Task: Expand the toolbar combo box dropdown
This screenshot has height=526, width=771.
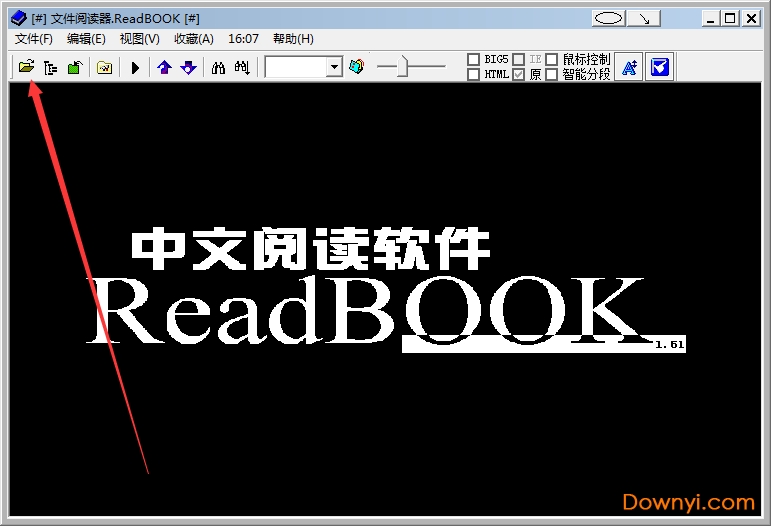Action: [x=334, y=67]
